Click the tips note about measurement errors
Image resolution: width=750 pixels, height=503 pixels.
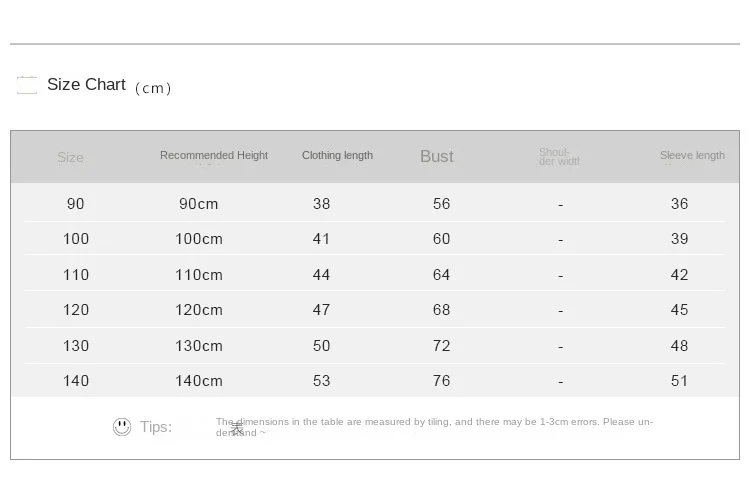point(434,427)
